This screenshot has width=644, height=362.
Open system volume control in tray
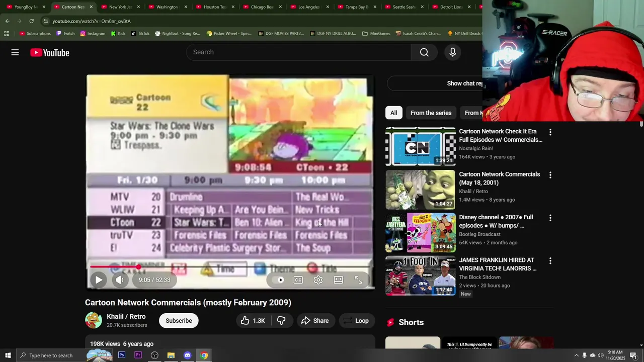(600, 355)
